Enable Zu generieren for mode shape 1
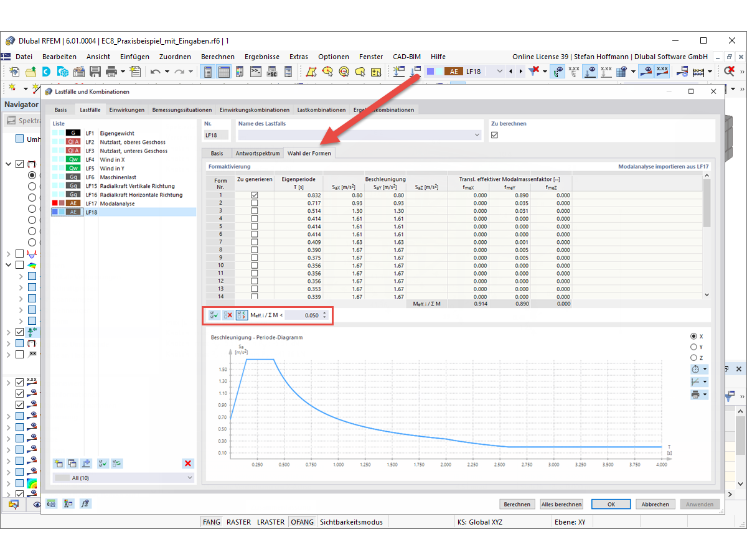Viewport: 747px width, 560px height. tap(256, 194)
